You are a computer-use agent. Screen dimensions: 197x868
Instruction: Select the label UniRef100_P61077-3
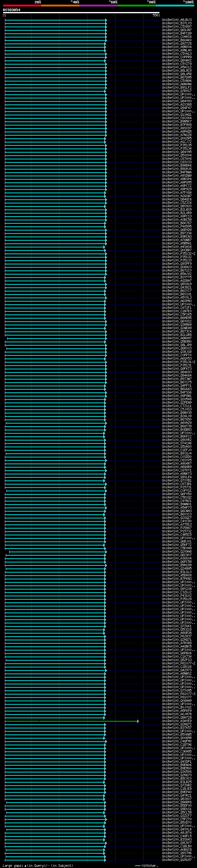tap(179, 694)
